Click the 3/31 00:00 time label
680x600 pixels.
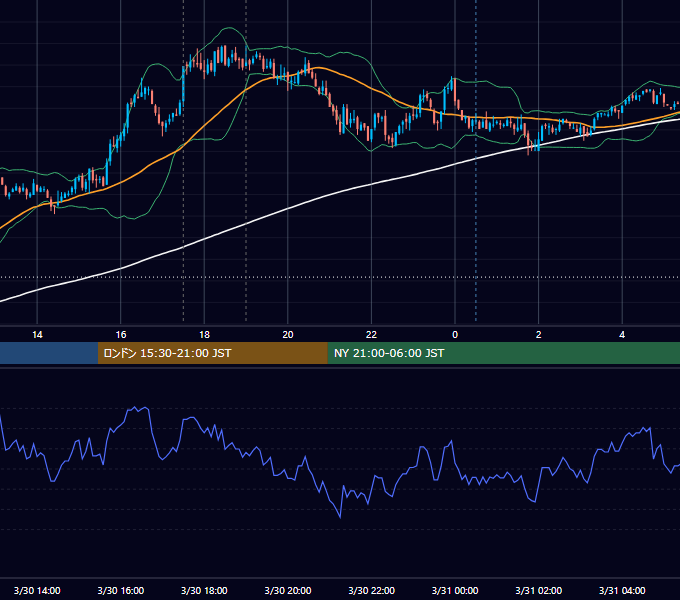tap(455, 590)
